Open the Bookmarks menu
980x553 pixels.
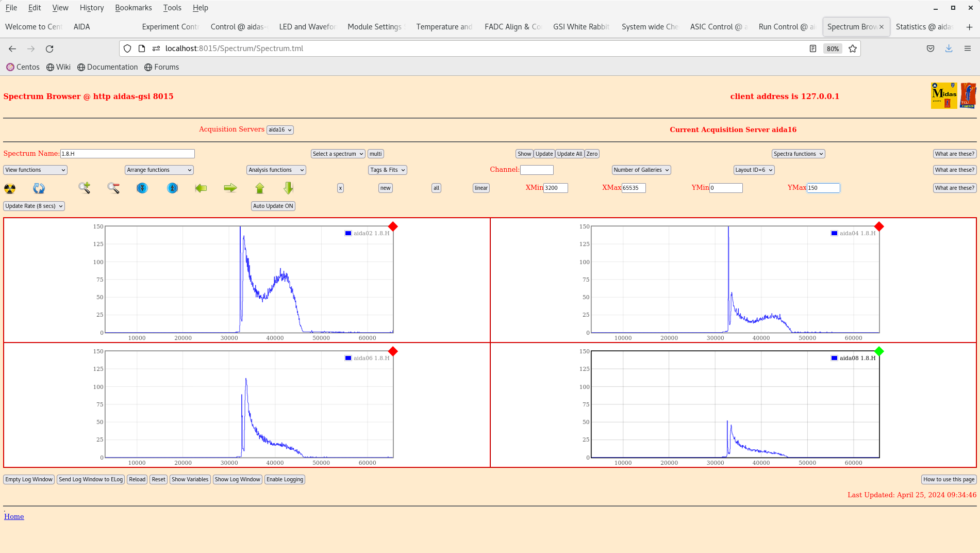(x=133, y=8)
